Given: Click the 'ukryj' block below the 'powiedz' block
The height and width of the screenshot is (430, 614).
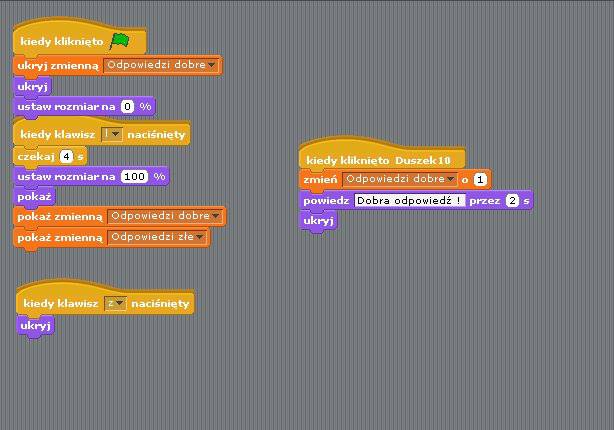Looking at the screenshot, I should coord(318,221).
